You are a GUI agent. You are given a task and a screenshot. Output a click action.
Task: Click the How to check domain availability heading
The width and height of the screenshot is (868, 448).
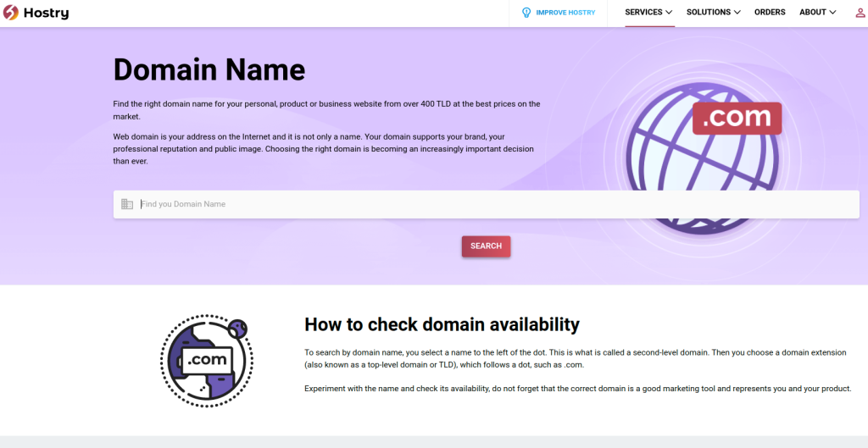coord(442,324)
